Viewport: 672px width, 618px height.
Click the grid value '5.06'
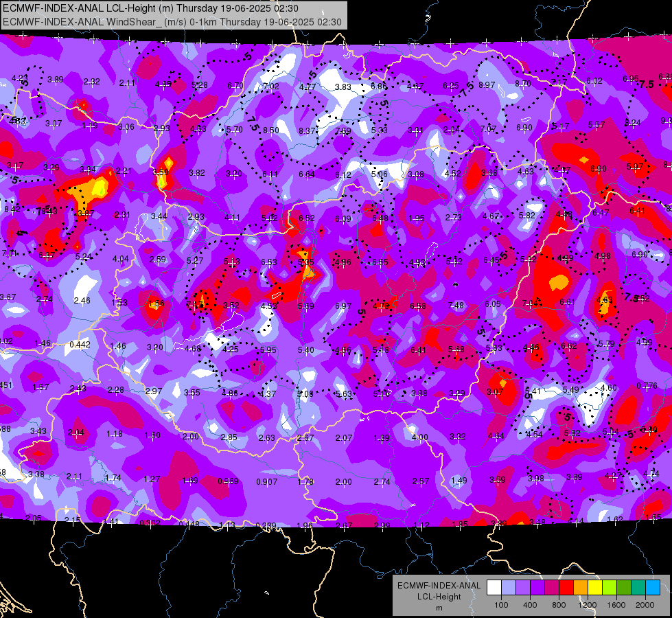[380, 174]
